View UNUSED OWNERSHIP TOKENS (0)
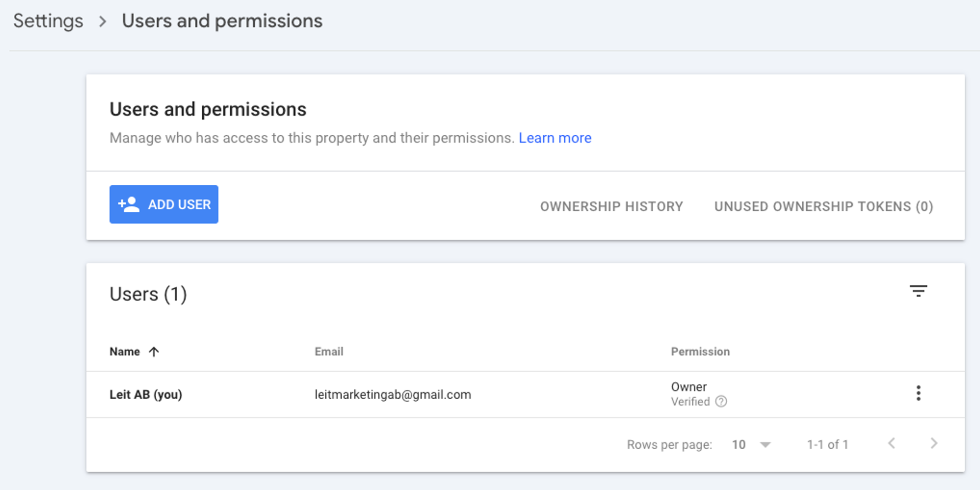The width and height of the screenshot is (980, 490). pyautogui.click(x=823, y=206)
